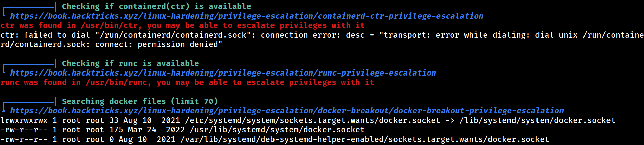Click the /lib/systemd/system/docker.socket symlink target

pyautogui.click(x=537, y=120)
